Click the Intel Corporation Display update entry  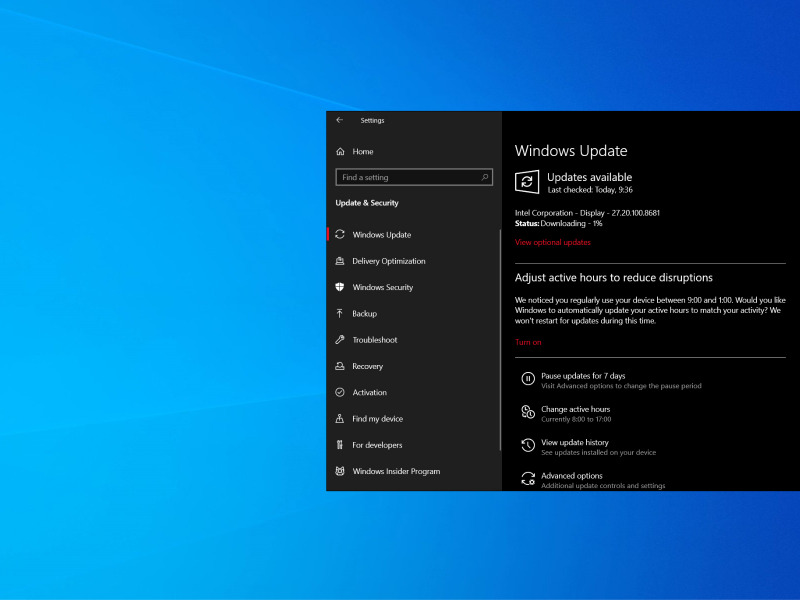pos(587,213)
